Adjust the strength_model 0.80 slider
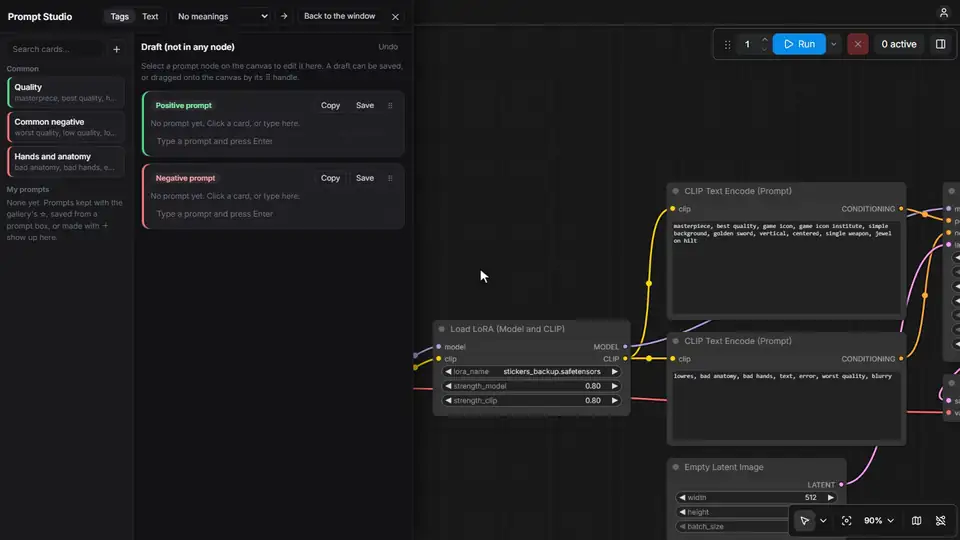Screen dimensions: 960x540 tap(531, 386)
